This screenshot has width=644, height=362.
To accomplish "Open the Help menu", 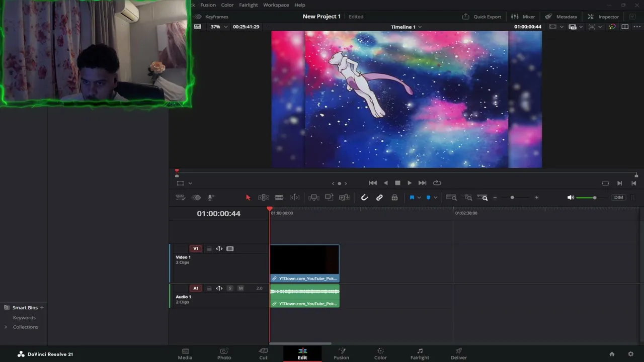I will click(x=300, y=5).
